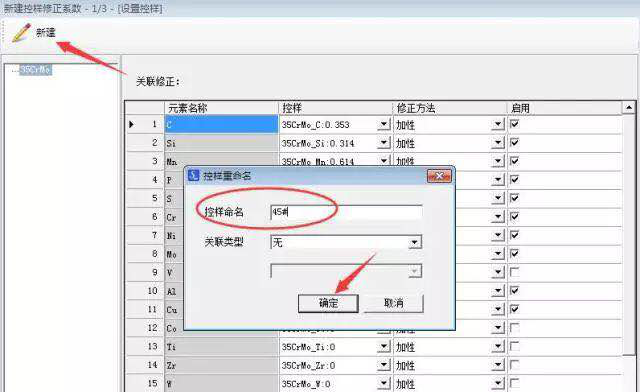Screen dimensions: 640x392
Task: Click the scrollbar up arrow
Action: (x=629, y=108)
